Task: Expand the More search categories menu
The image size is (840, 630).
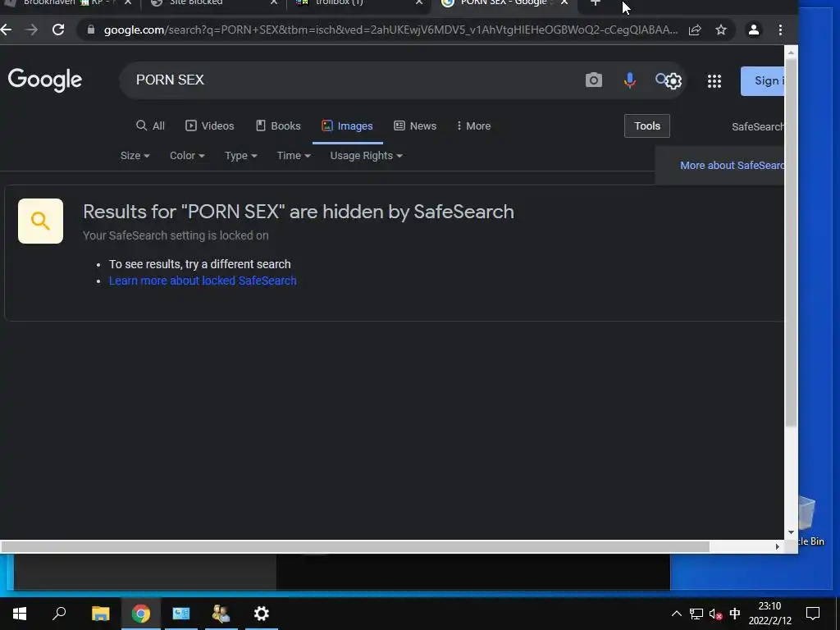Action: (473, 126)
